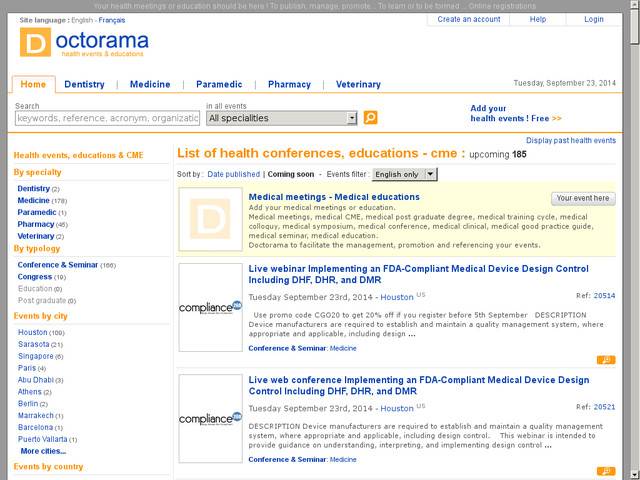
Task: Click the page vertical scrollbar
Action: 634,240
